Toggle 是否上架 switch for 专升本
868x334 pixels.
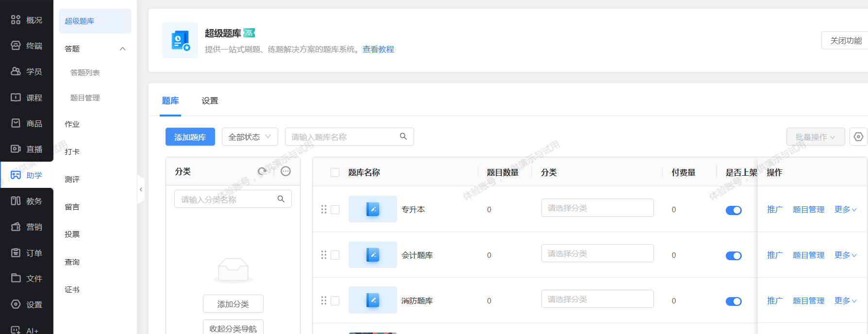click(734, 210)
